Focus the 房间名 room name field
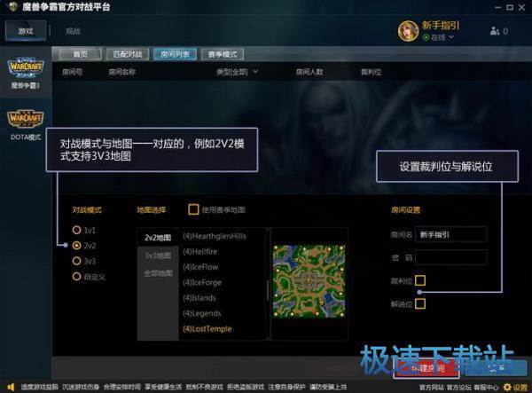Screen dimensions: 532x393 point(451,234)
